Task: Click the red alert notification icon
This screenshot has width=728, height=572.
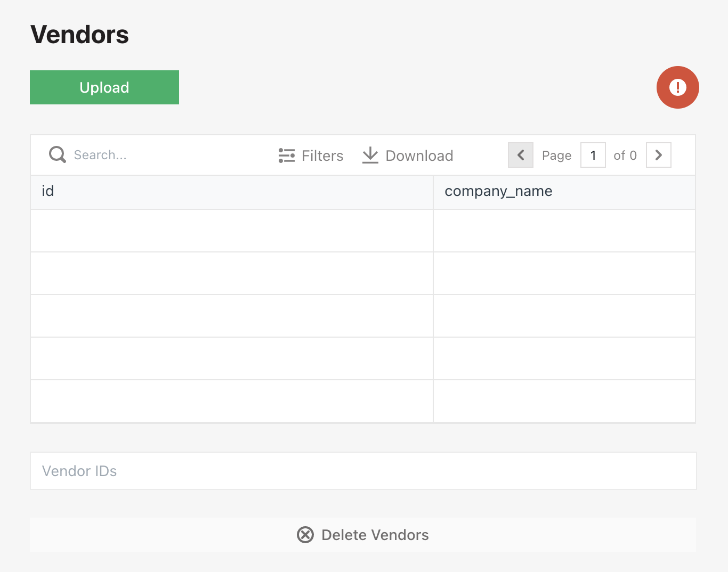Action: pyautogui.click(x=677, y=87)
